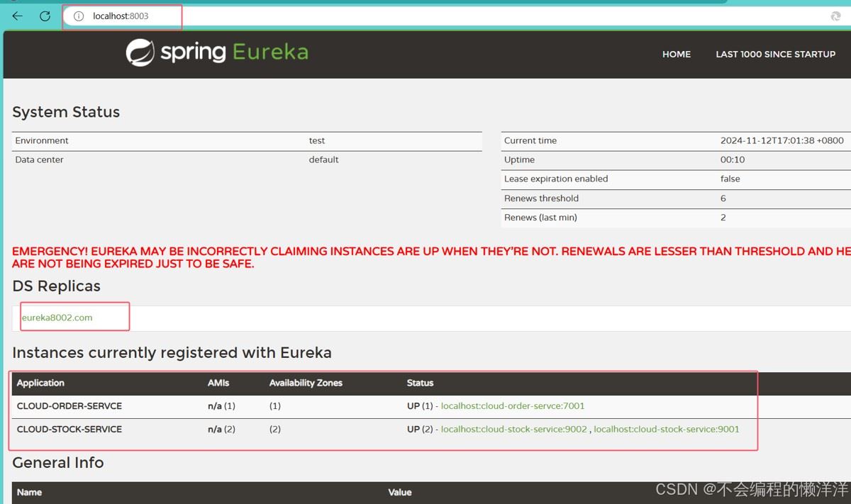Select the Renews (last min) label
851x504 pixels.
(540, 218)
